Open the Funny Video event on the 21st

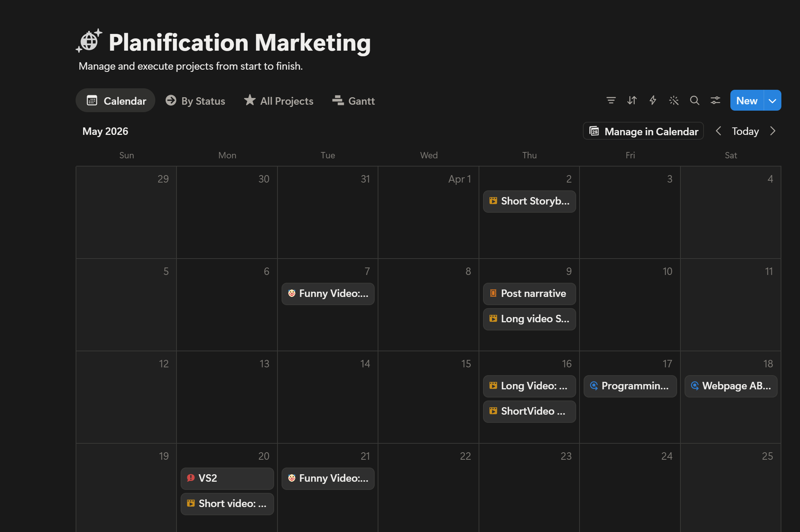(328, 478)
